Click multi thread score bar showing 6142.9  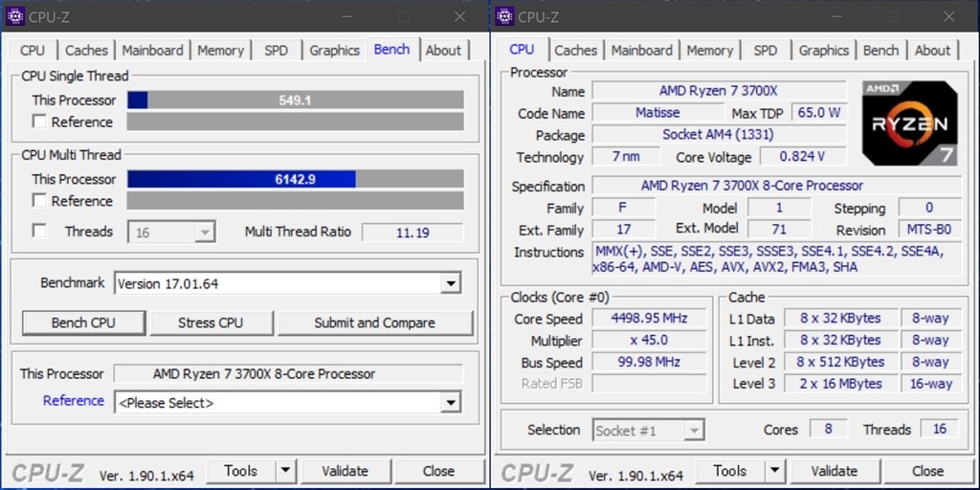tap(296, 179)
